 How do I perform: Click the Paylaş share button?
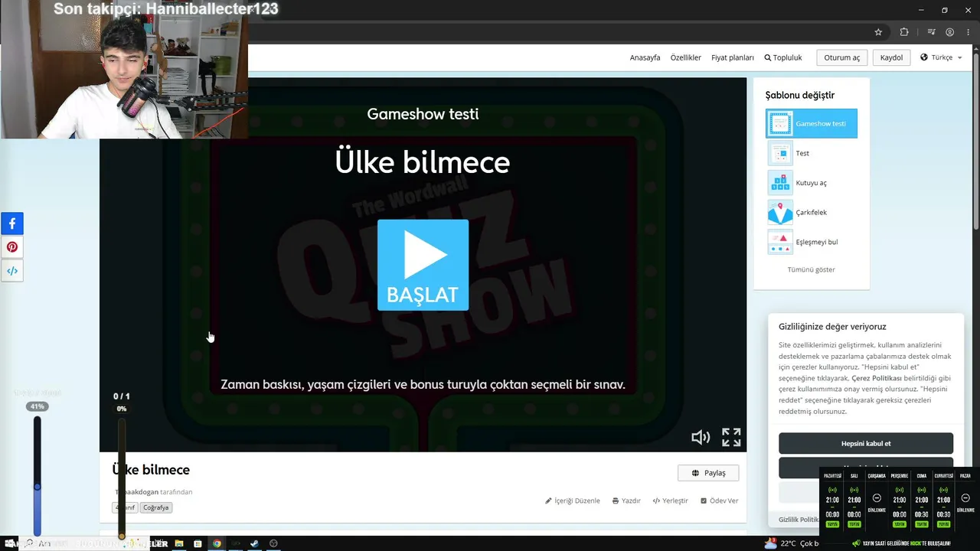(x=708, y=473)
